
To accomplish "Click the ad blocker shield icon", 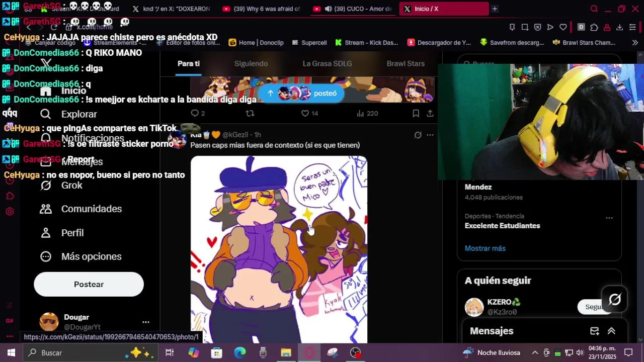I will pos(537,27).
